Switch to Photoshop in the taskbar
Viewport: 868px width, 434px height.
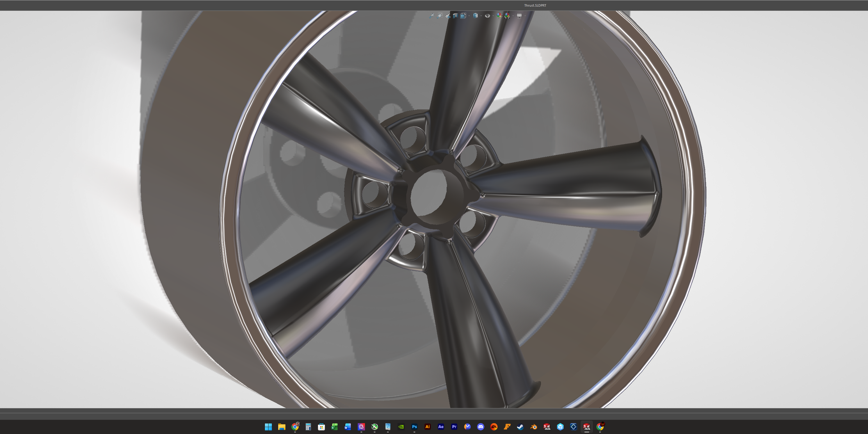[414, 427]
